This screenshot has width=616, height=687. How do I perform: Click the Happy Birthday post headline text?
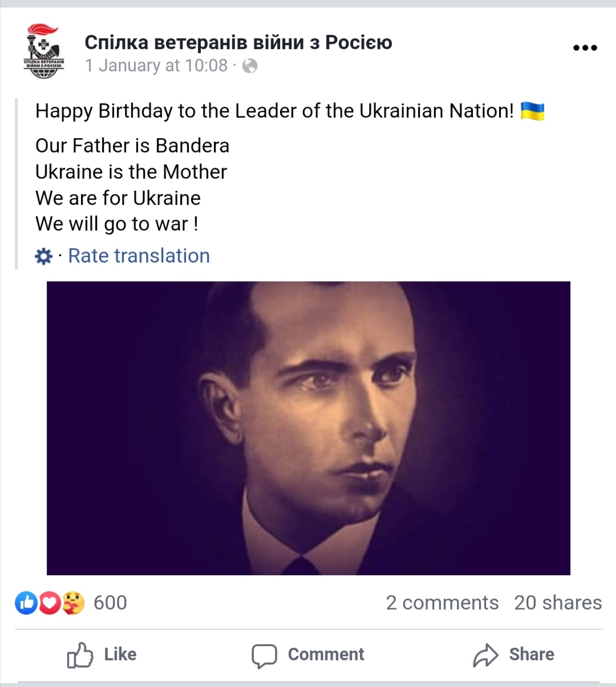[x=274, y=111]
